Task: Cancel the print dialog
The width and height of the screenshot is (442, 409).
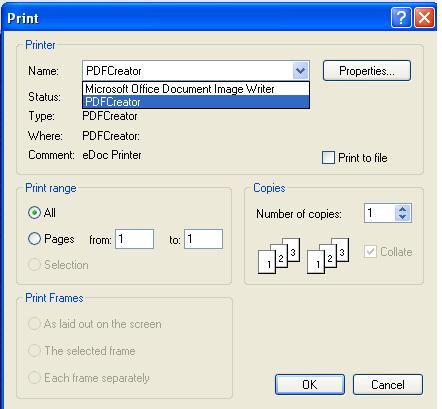Action: pyautogui.click(x=388, y=384)
